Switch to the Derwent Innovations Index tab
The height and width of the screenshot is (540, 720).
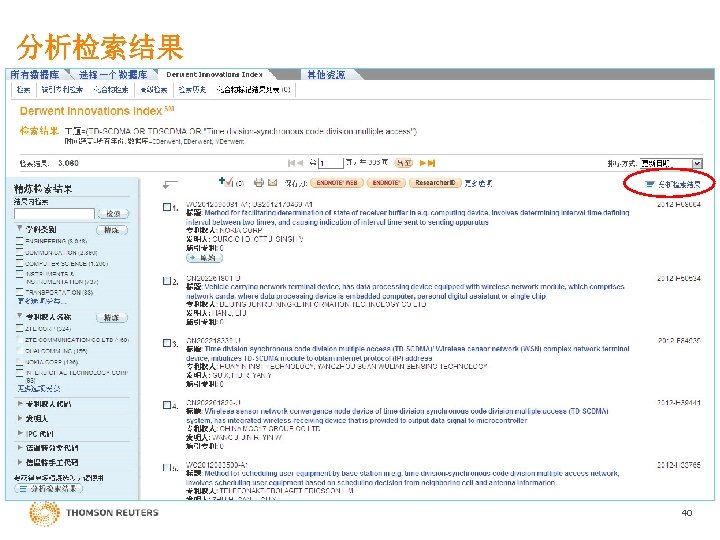(x=214, y=74)
